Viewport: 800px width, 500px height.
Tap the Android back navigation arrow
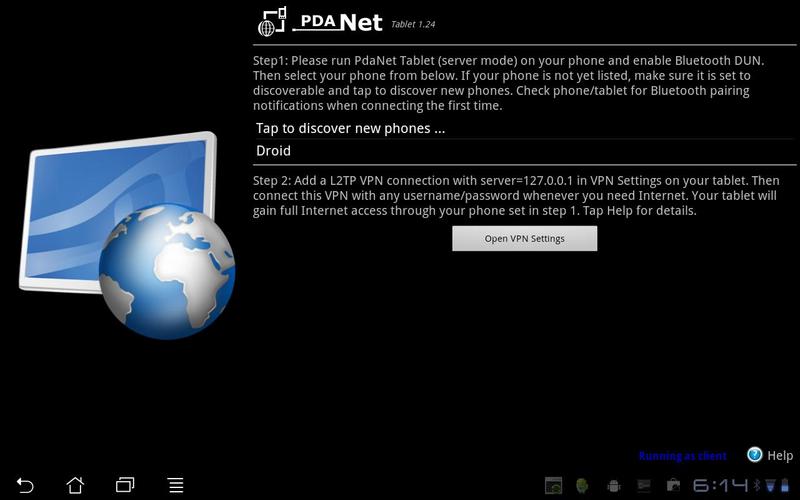click(24, 485)
